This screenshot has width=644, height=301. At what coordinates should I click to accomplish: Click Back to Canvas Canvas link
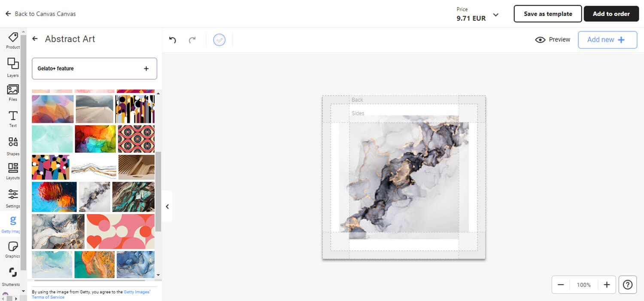coord(40,14)
